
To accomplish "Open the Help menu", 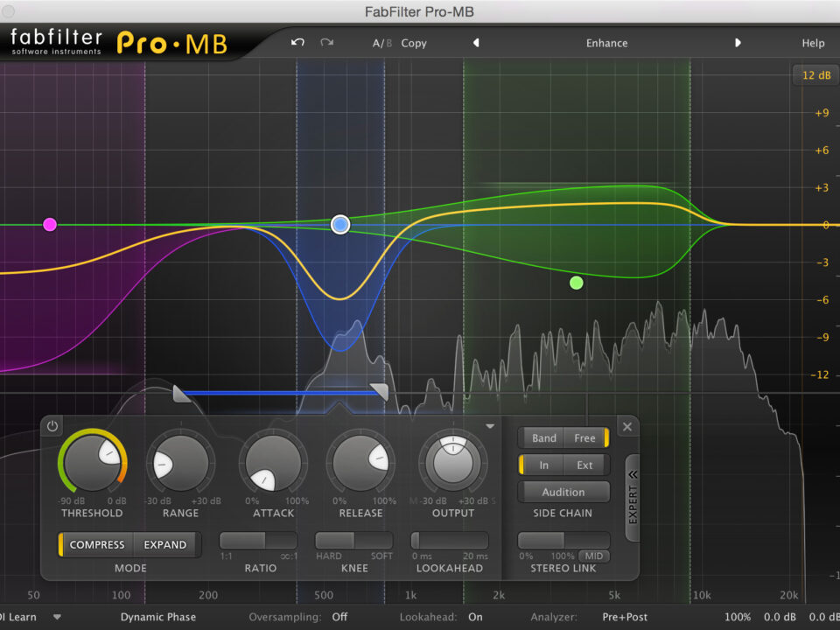I will (x=813, y=43).
